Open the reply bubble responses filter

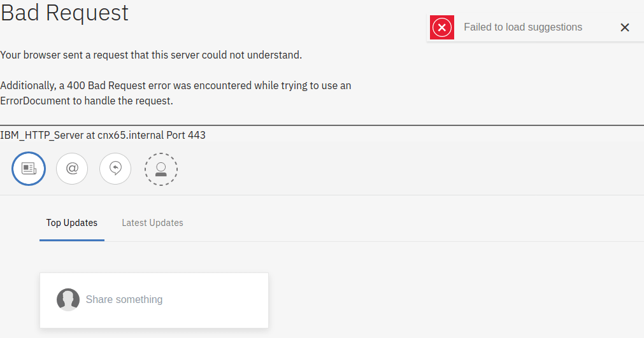[115, 169]
